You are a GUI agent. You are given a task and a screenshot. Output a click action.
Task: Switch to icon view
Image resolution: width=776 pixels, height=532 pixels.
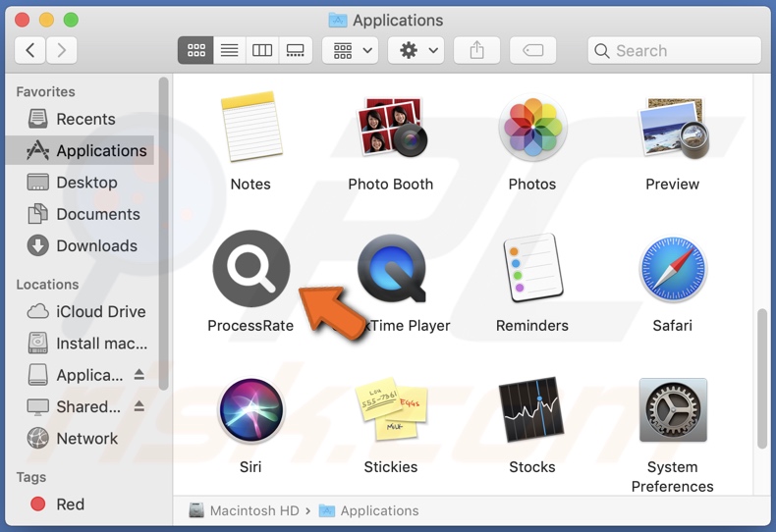(x=196, y=50)
